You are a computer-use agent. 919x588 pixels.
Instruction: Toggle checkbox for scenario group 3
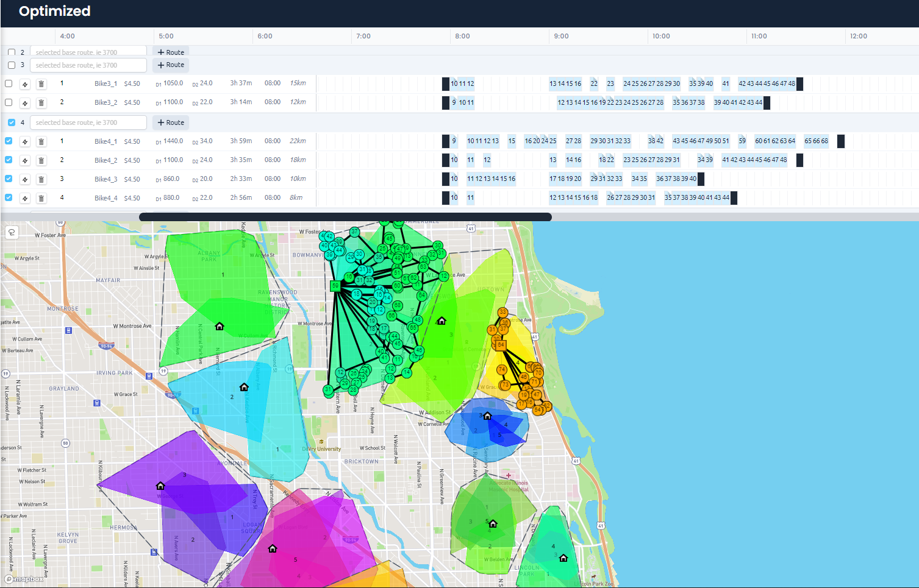tap(12, 65)
